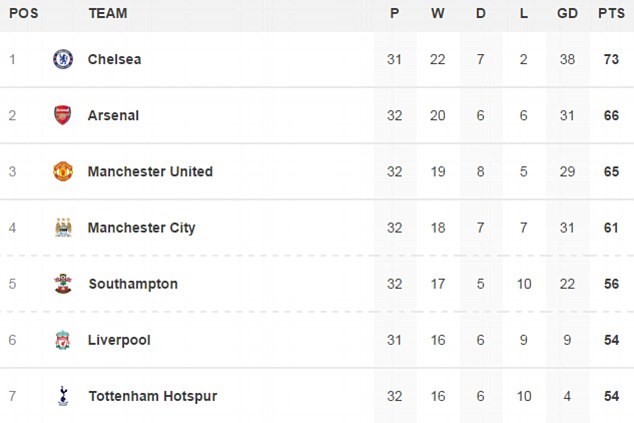Click Chelsea's 73 points value
The image size is (634, 423).
pyautogui.click(x=611, y=59)
